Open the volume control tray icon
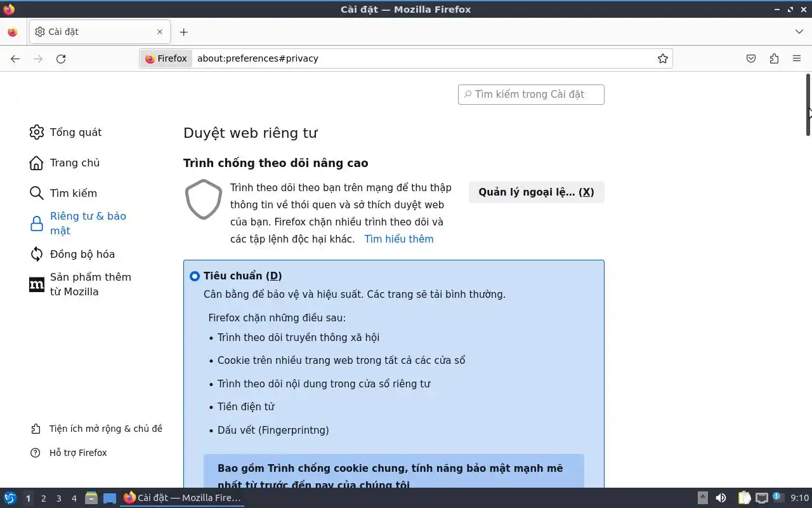This screenshot has width=812, height=508. (721, 498)
